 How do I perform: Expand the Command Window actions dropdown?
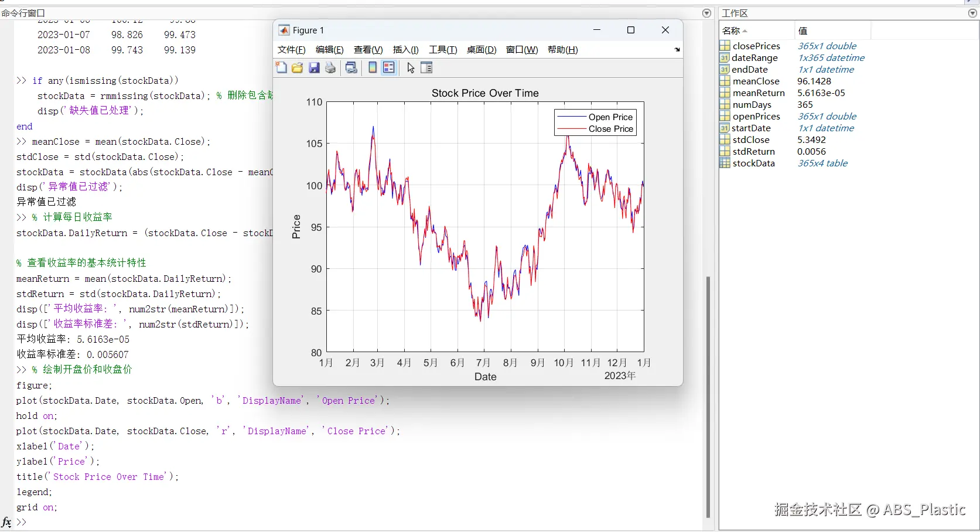click(706, 13)
